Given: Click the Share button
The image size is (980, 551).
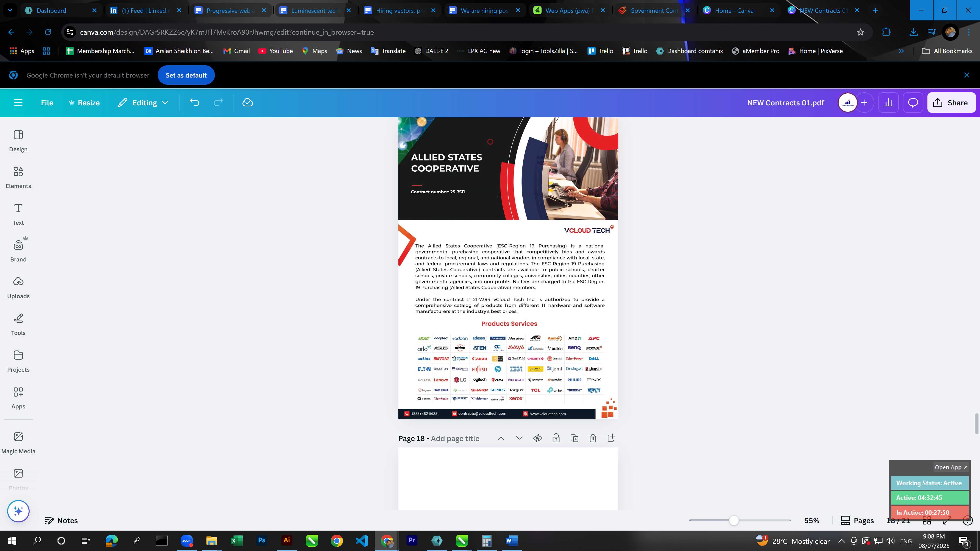Looking at the screenshot, I should (x=951, y=103).
